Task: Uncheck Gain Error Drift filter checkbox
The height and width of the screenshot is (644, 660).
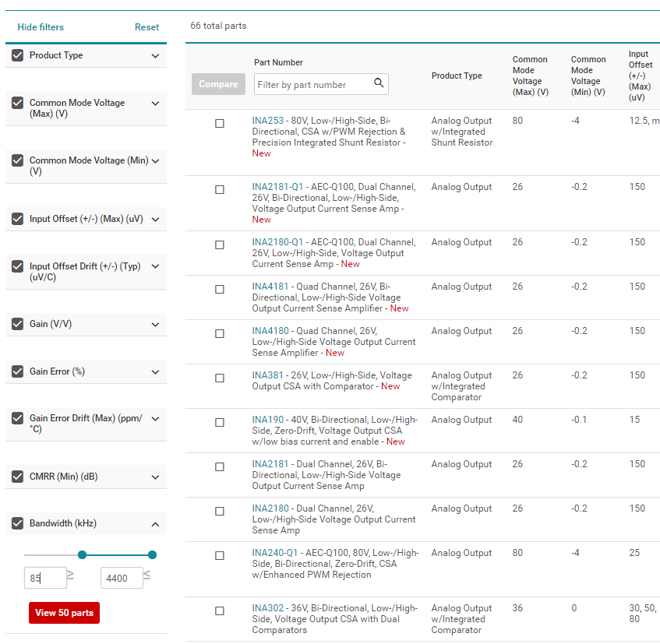Action: click(18, 418)
